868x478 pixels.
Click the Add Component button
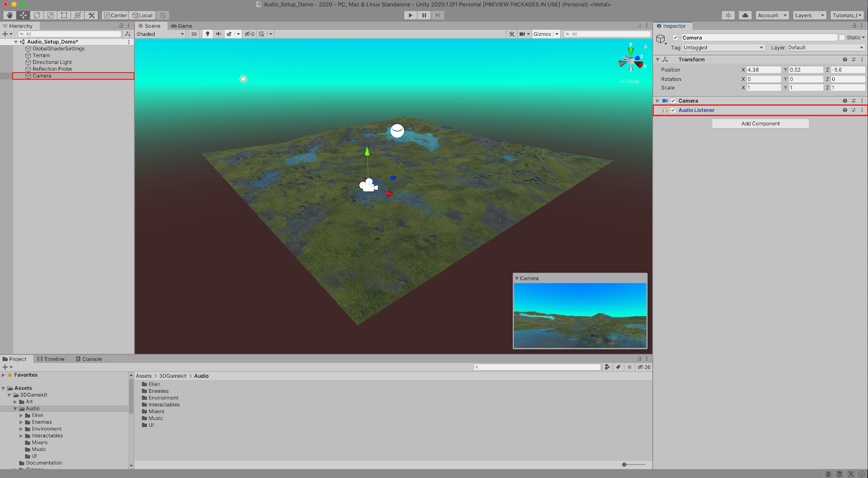(760, 124)
